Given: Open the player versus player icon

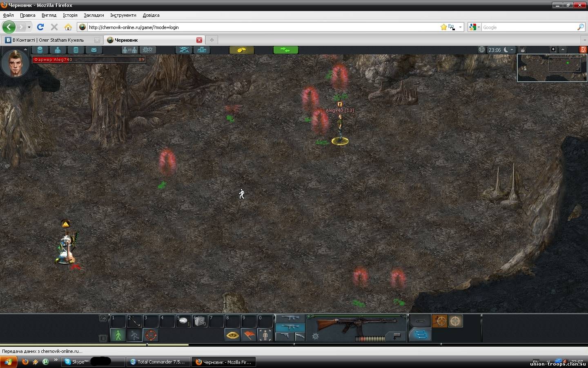Looking at the screenshot, I should pos(130,50).
